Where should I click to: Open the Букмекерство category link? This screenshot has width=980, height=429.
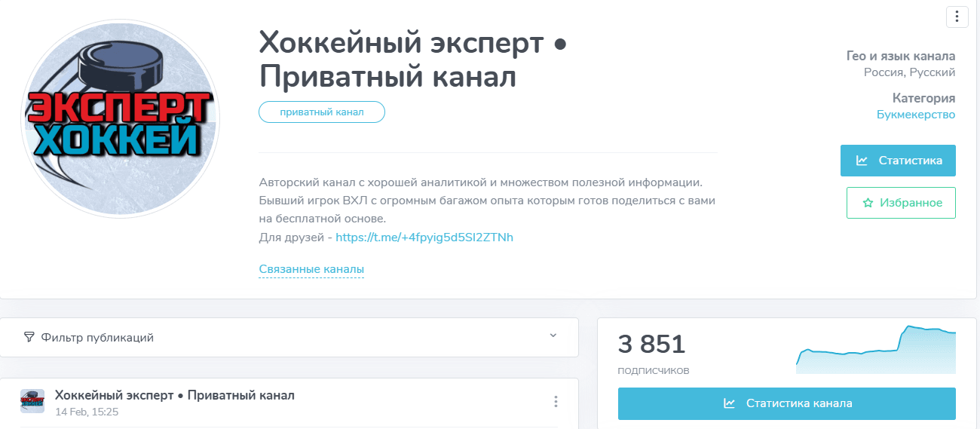pos(916,115)
